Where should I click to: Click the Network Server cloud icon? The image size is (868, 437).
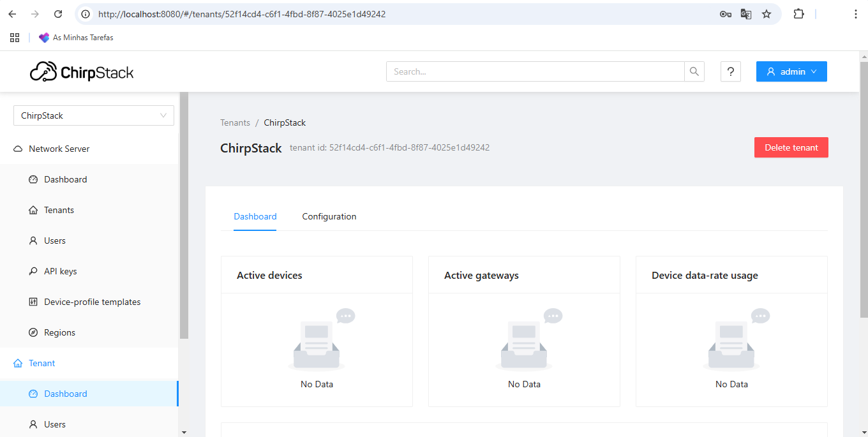click(x=18, y=149)
